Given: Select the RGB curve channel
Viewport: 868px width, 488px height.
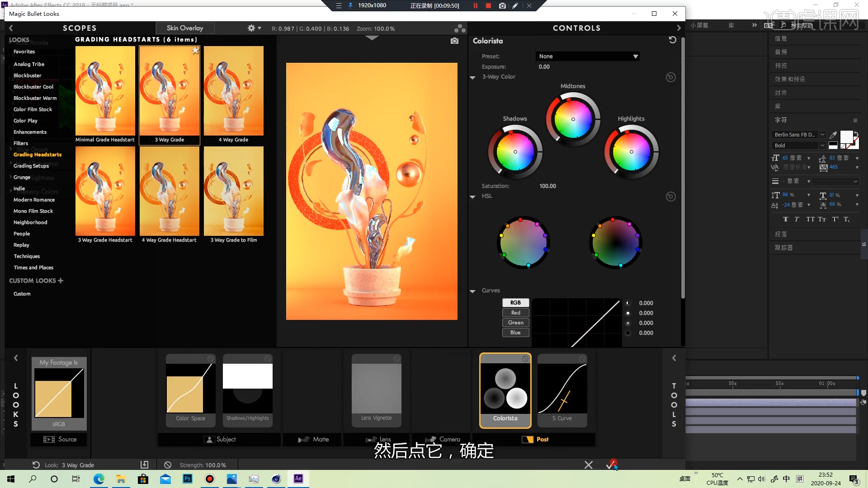Looking at the screenshot, I should pos(515,303).
